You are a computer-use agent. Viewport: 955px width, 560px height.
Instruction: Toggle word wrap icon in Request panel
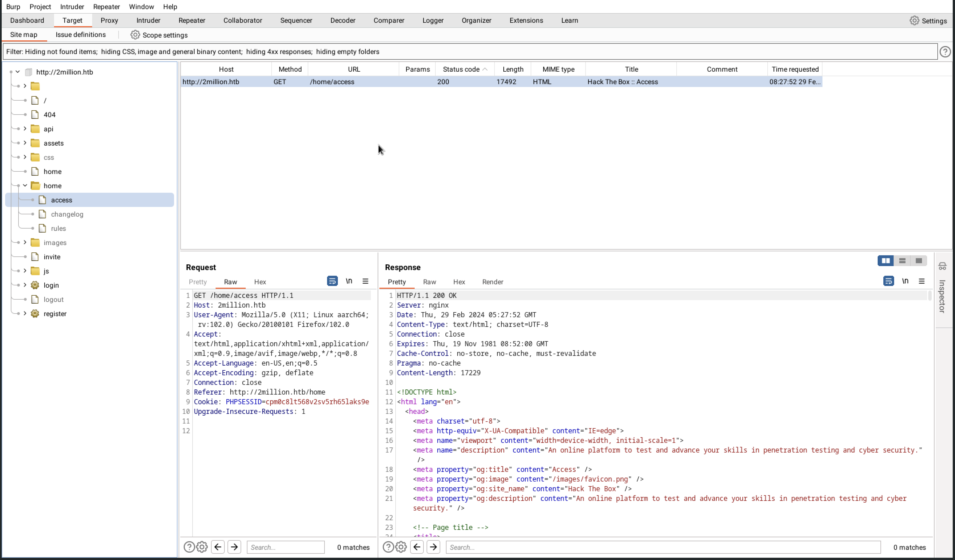pyautogui.click(x=332, y=281)
